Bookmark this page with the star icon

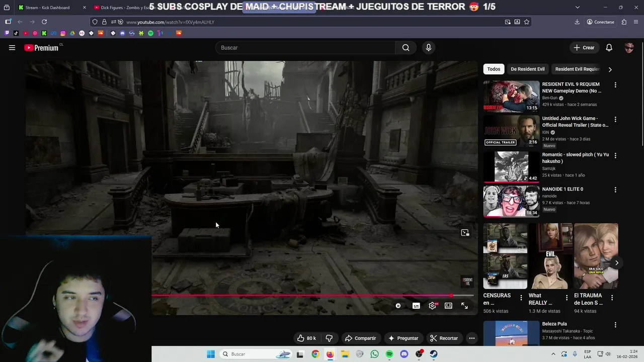coord(526,22)
